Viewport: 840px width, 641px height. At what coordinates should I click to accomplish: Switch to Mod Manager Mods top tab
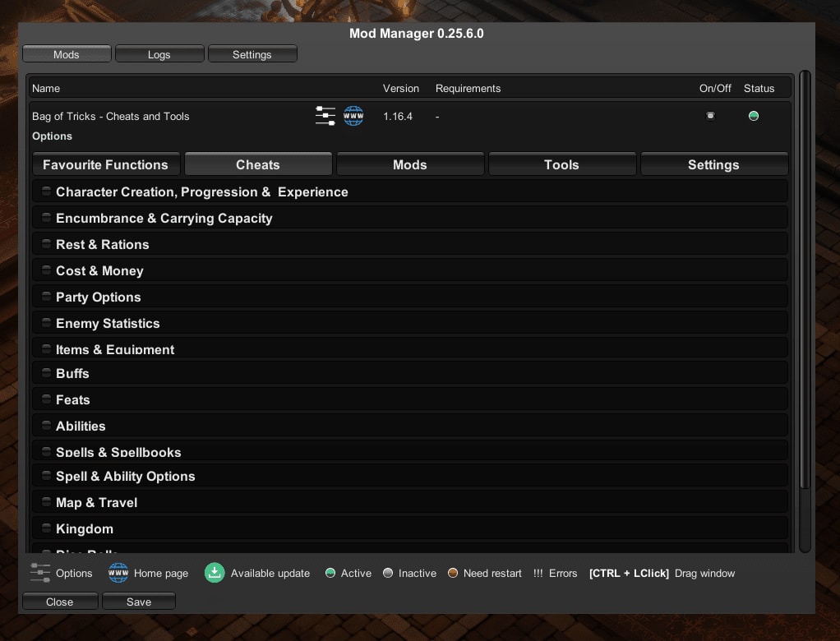coord(67,54)
